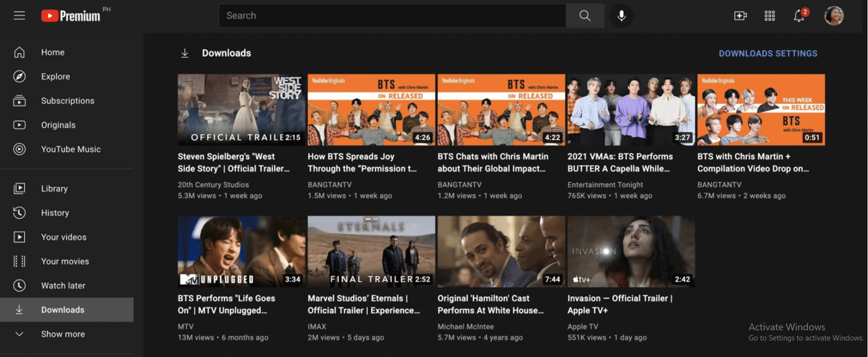Open the title "BTS Performs Life Goes On"
This screenshot has height=357, width=868.
[x=227, y=304]
